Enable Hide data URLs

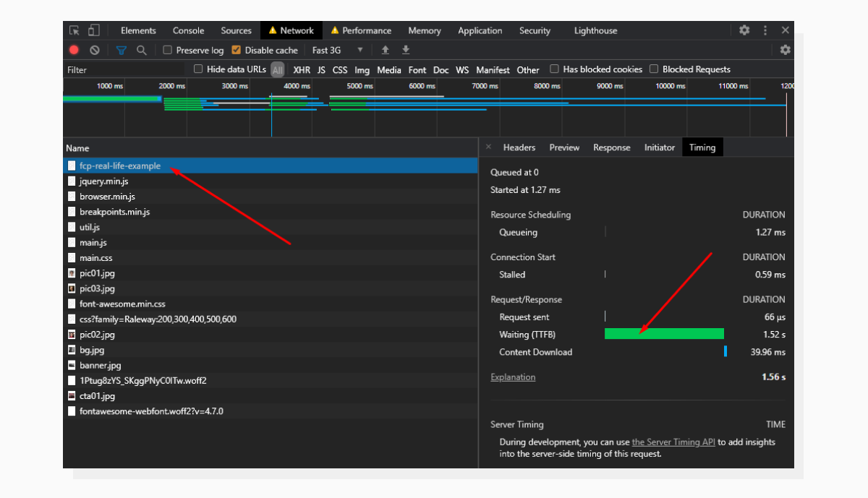(198, 69)
